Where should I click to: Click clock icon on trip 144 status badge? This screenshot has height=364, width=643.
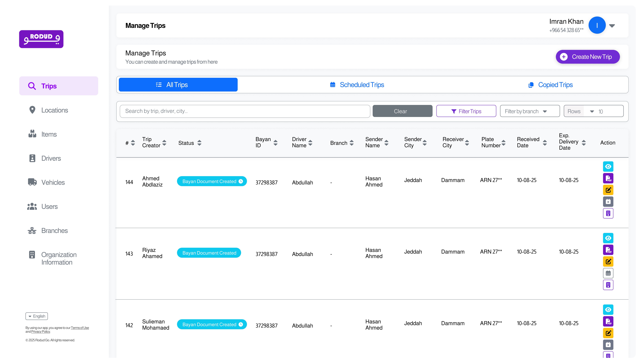tap(241, 181)
